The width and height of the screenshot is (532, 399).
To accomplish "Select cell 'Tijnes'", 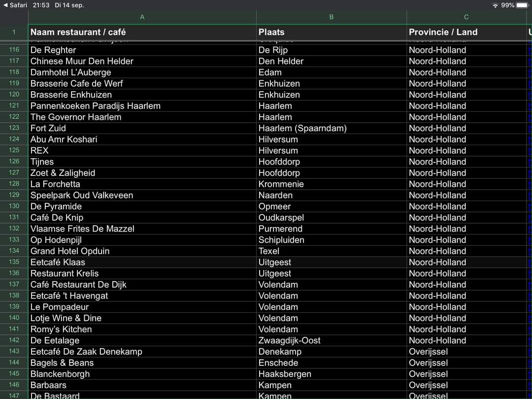I will pos(142,162).
